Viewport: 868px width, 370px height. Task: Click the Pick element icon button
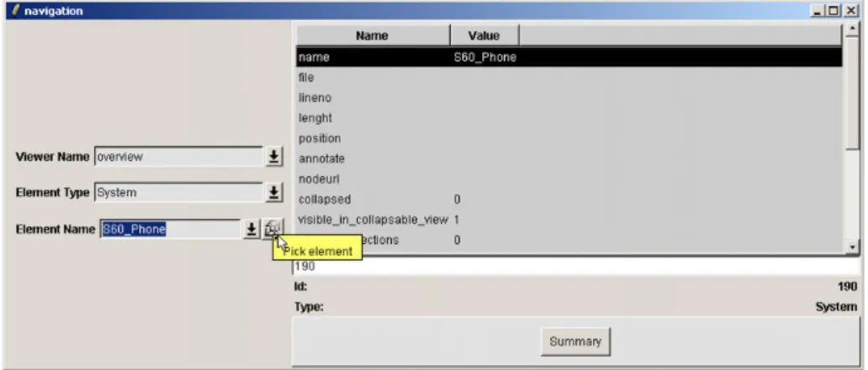click(x=272, y=229)
